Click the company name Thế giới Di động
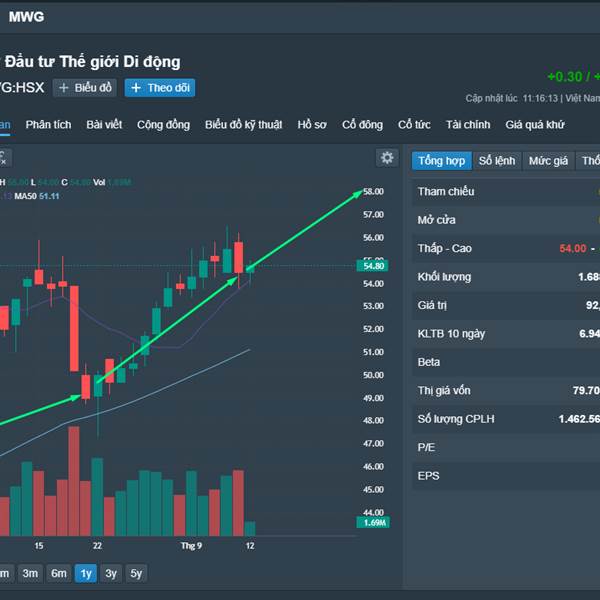Viewport: 600px width, 600px height. coord(120,62)
